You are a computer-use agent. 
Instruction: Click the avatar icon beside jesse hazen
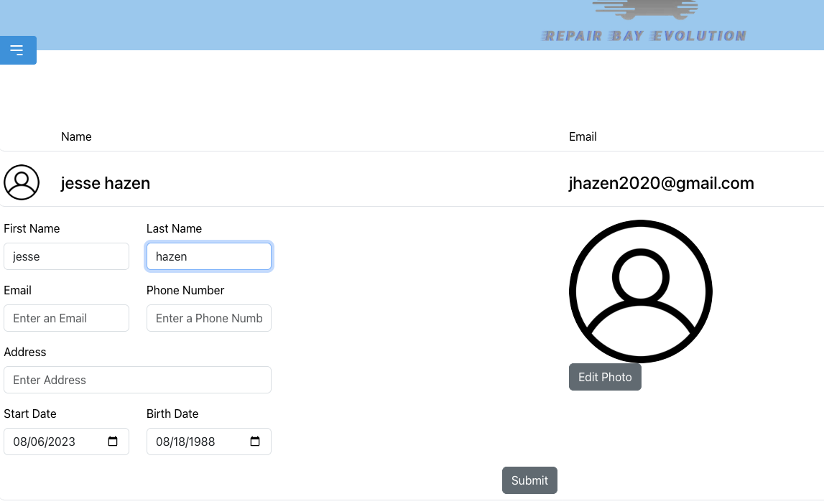tap(21, 182)
